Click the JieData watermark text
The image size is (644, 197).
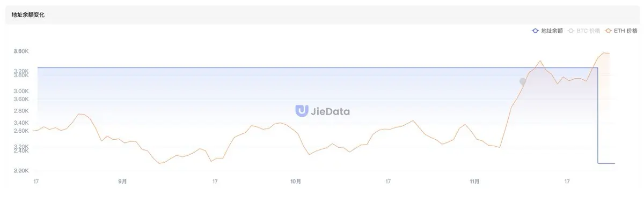tap(331, 111)
